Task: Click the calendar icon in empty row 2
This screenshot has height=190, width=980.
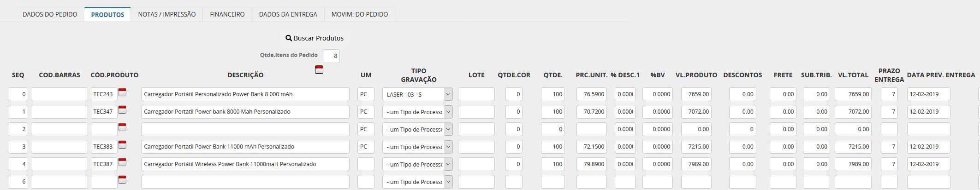Action: point(122,127)
